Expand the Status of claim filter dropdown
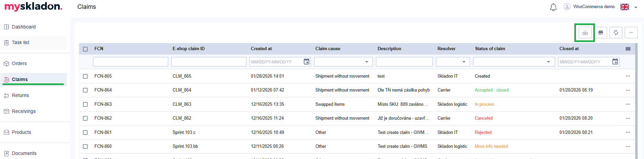644x159 pixels. coord(548,62)
